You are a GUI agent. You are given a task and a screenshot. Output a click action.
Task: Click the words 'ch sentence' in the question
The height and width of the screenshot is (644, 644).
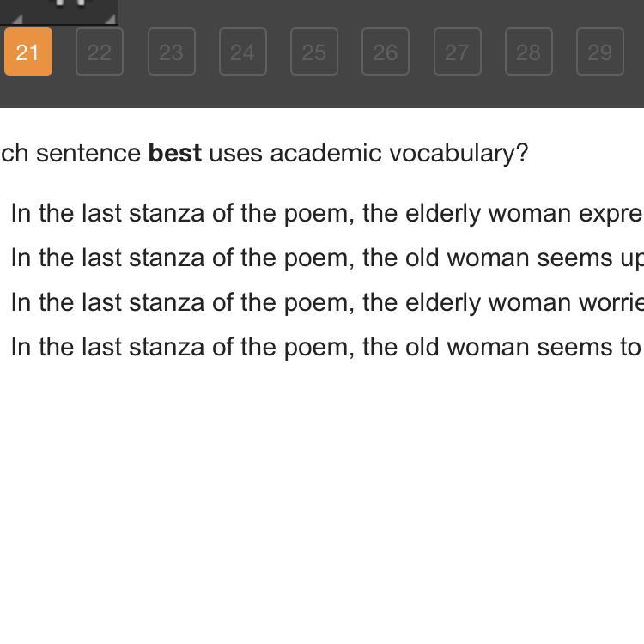coord(70,153)
